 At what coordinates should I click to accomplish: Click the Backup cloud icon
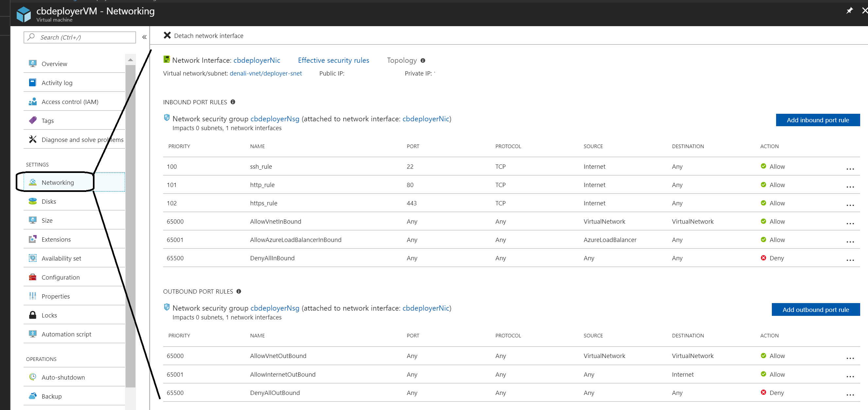pyautogui.click(x=33, y=396)
